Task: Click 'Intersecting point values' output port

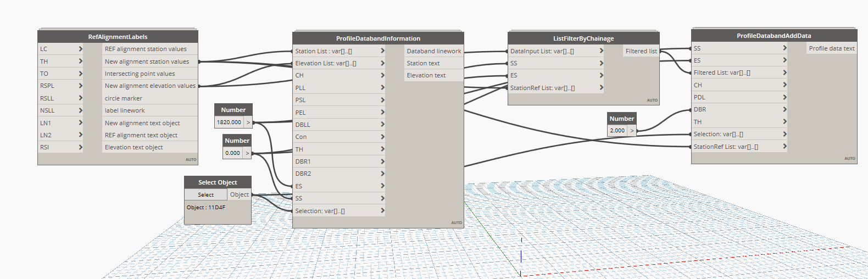Action: pyautogui.click(x=150, y=74)
